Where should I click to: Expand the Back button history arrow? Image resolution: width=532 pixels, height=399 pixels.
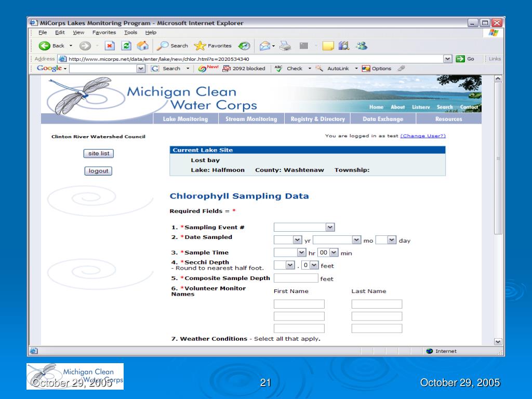[71, 46]
